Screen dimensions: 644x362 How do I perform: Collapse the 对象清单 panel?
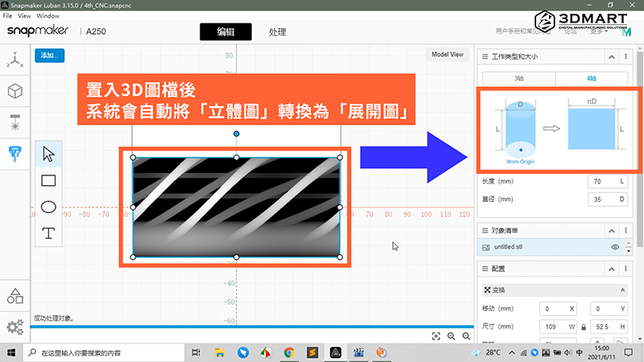611,229
